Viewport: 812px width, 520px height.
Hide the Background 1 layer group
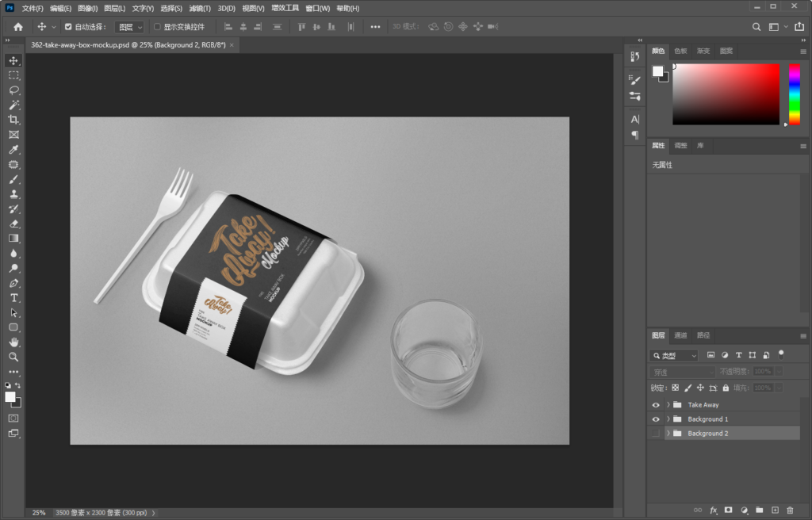(x=656, y=419)
